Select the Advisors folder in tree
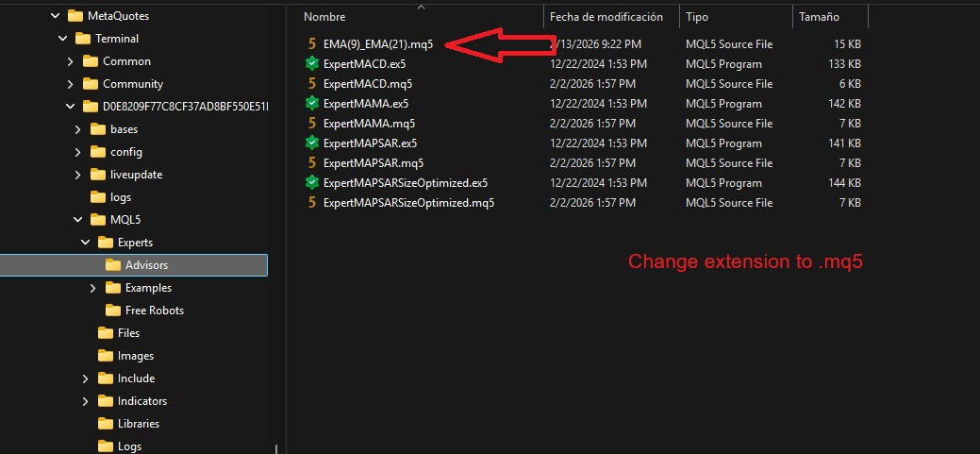Viewport: 980px width, 454px height. tap(146, 265)
